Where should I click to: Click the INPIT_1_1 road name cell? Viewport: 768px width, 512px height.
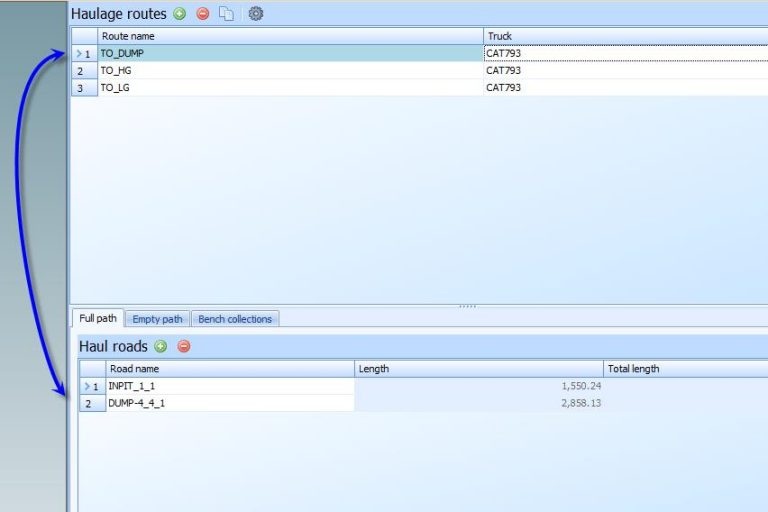click(230, 386)
